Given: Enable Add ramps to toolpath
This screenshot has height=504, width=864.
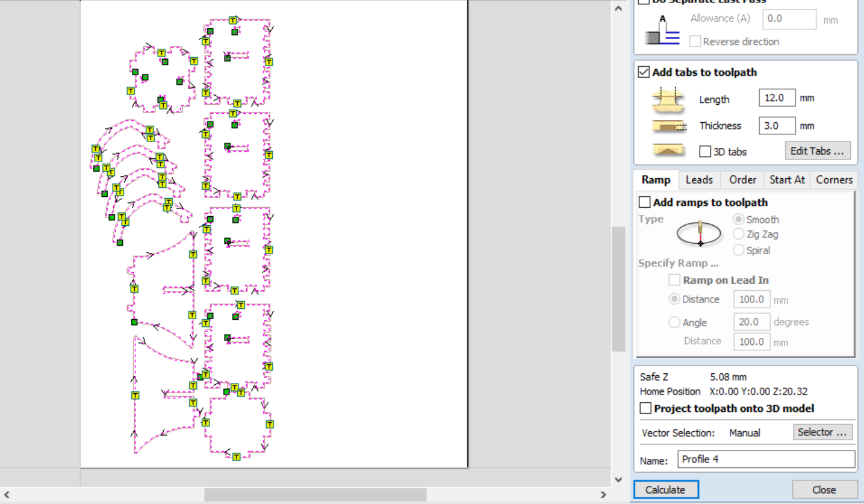Looking at the screenshot, I should pyautogui.click(x=645, y=202).
